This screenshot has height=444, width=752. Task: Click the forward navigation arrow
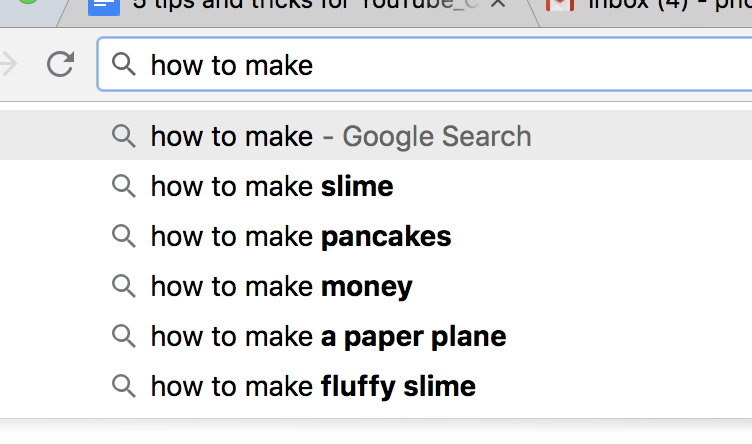(8, 64)
